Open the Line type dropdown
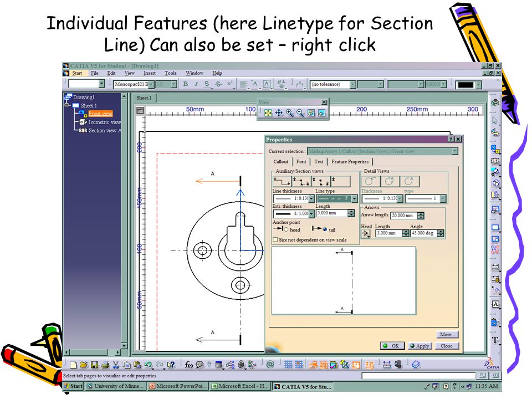The width and height of the screenshot is (532, 399). point(355,198)
